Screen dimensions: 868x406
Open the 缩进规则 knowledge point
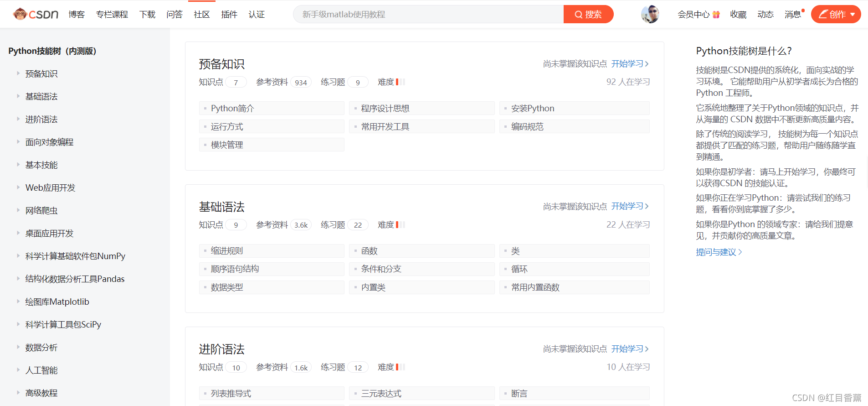coord(272,251)
